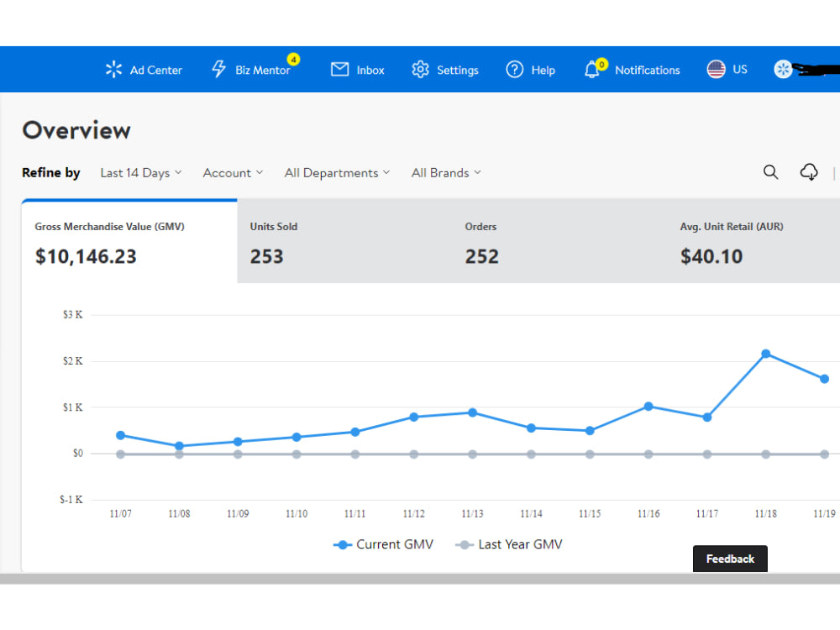Click the Biz Mentor lightning icon
The width and height of the screenshot is (840, 630).
pos(218,69)
